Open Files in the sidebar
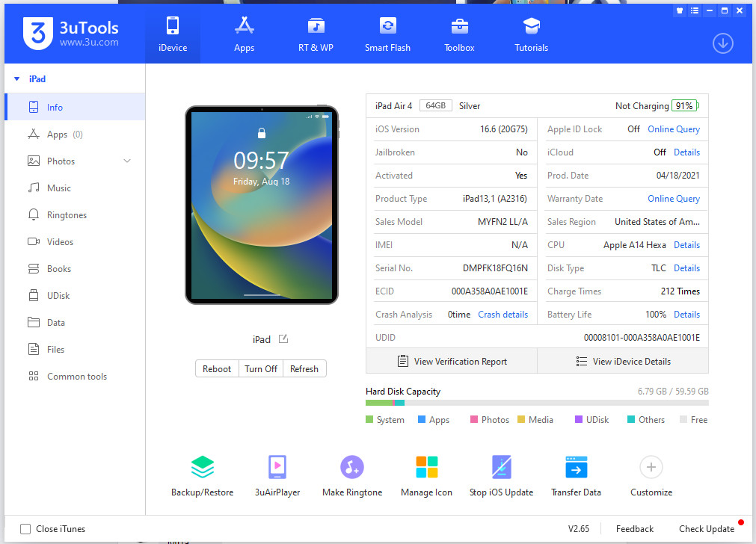756x544 pixels. click(x=75, y=349)
